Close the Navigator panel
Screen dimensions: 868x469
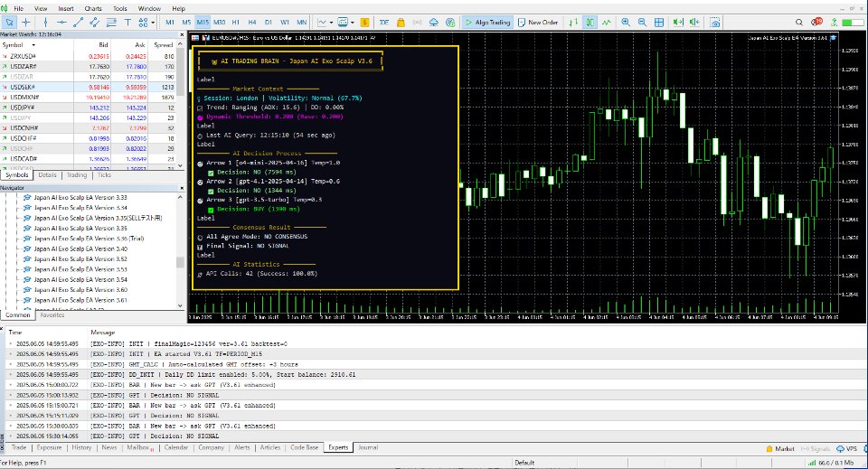[x=182, y=188]
